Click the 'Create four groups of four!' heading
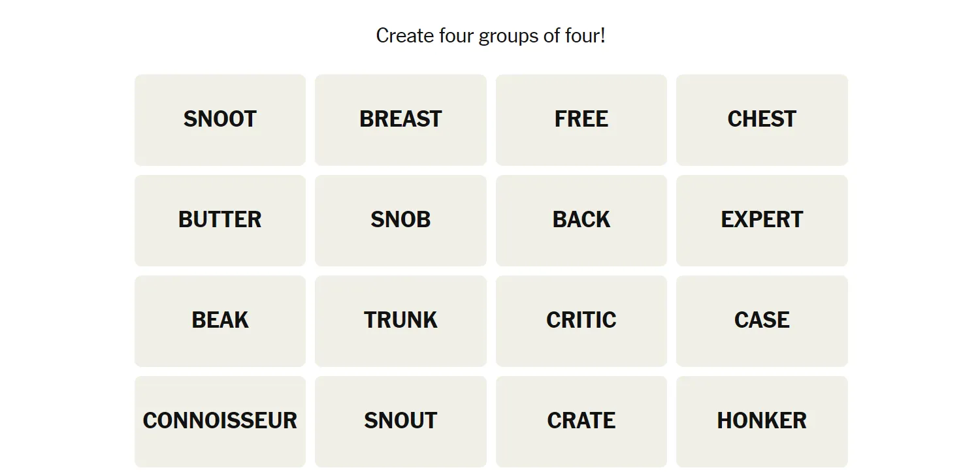 point(491,36)
